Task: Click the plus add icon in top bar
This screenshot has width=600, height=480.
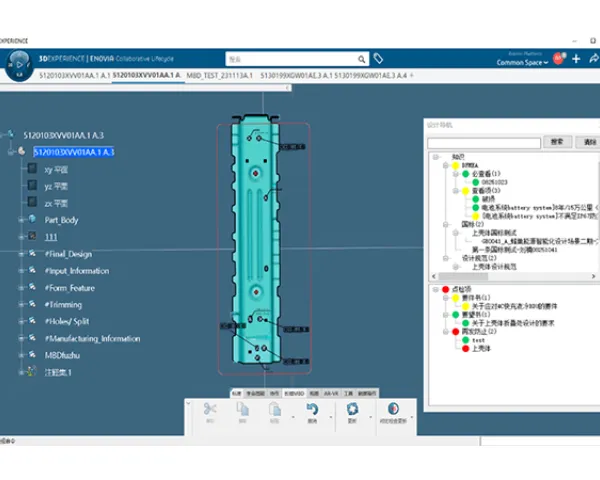Action: click(576, 59)
